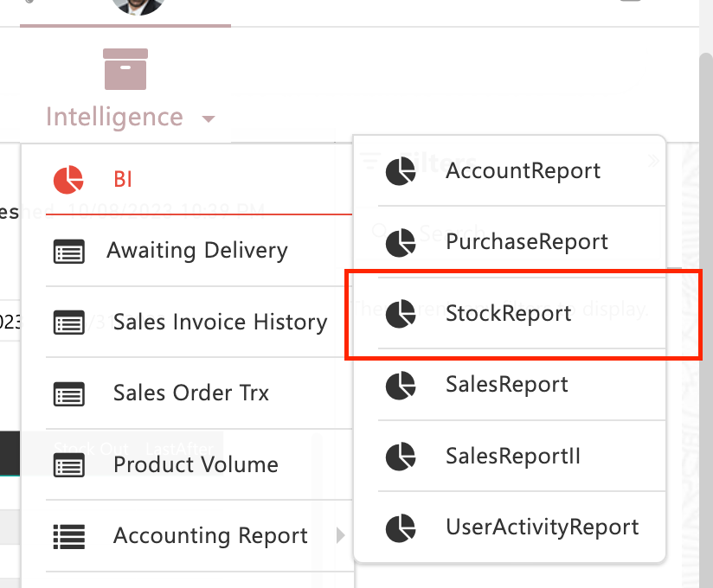This screenshot has height=588, width=713.
Task: Open SalesReportII from the submenu
Action: point(513,456)
